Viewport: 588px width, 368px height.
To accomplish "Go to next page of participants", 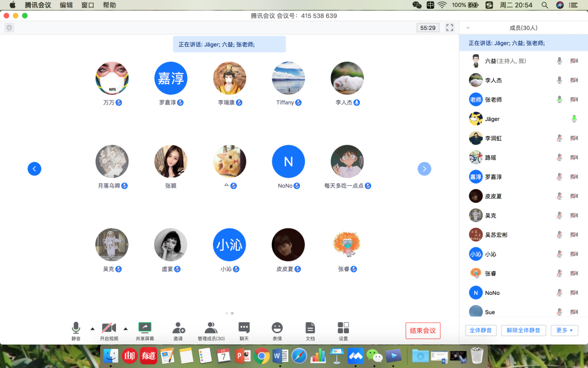I will click(424, 169).
